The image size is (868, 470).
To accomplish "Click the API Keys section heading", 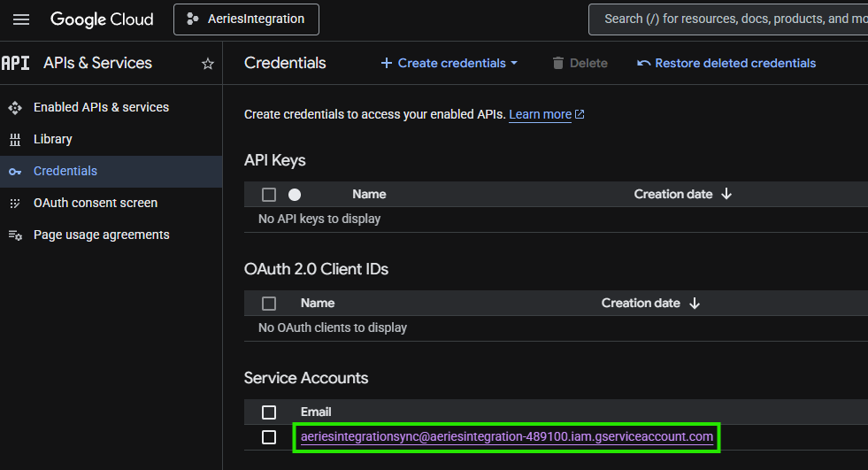I will 275,160.
